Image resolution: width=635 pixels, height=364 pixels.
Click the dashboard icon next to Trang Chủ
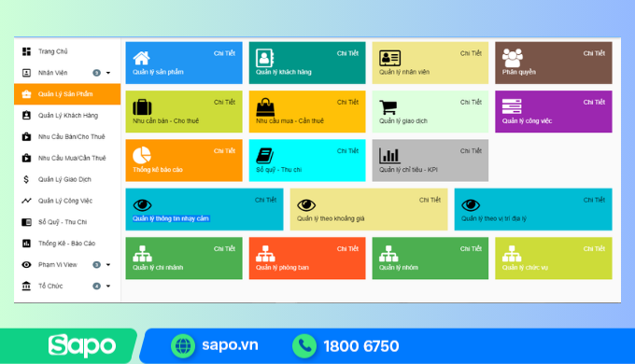pos(26,51)
